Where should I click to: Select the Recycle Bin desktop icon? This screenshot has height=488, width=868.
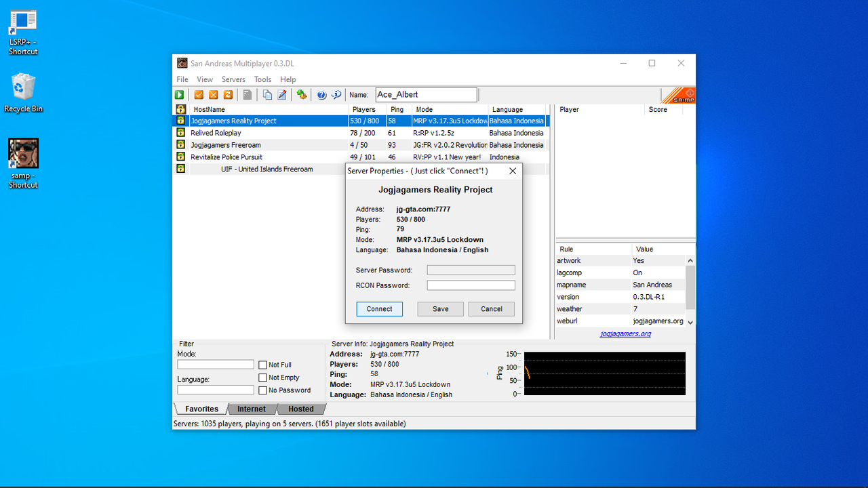(x=23, y=94)
